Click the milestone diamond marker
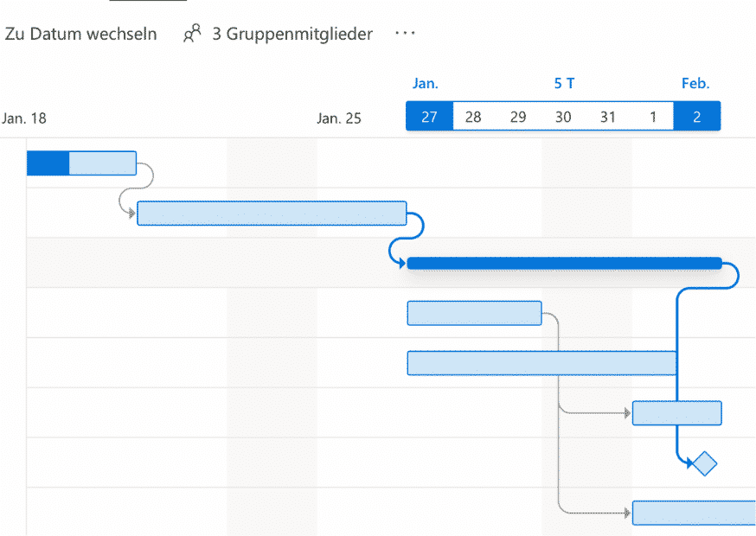 705,463
